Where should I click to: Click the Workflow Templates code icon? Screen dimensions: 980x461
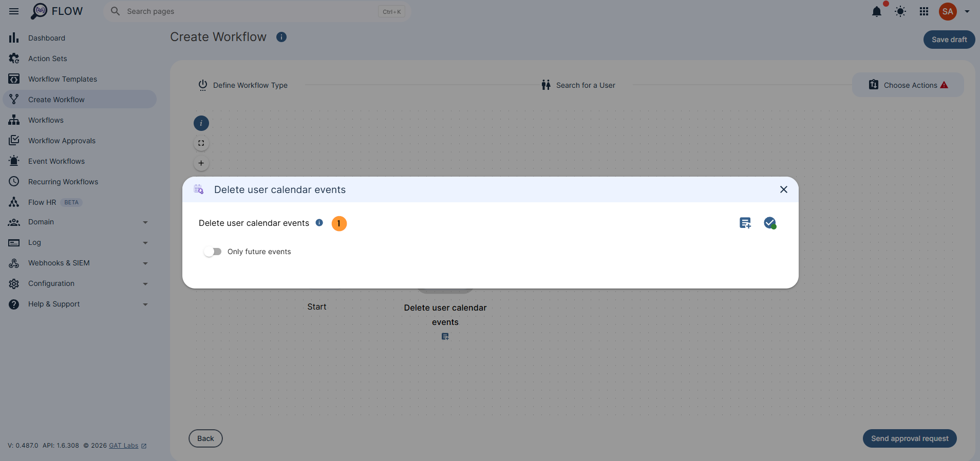click(14, 79)
